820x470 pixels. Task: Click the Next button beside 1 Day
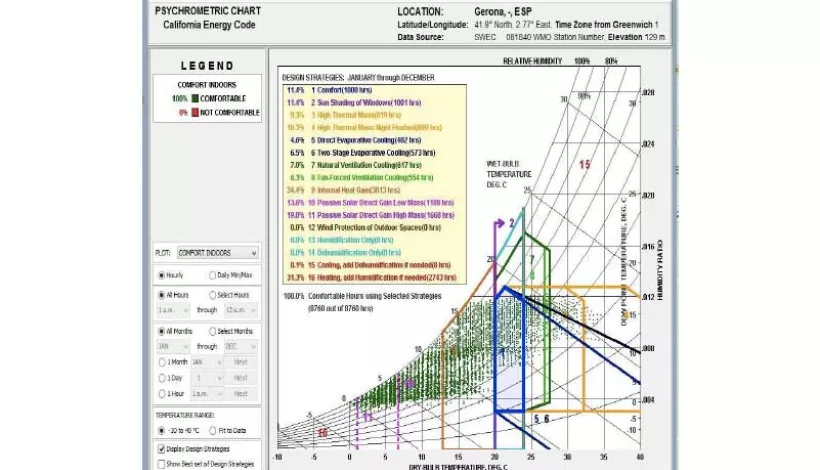(241, 377)
